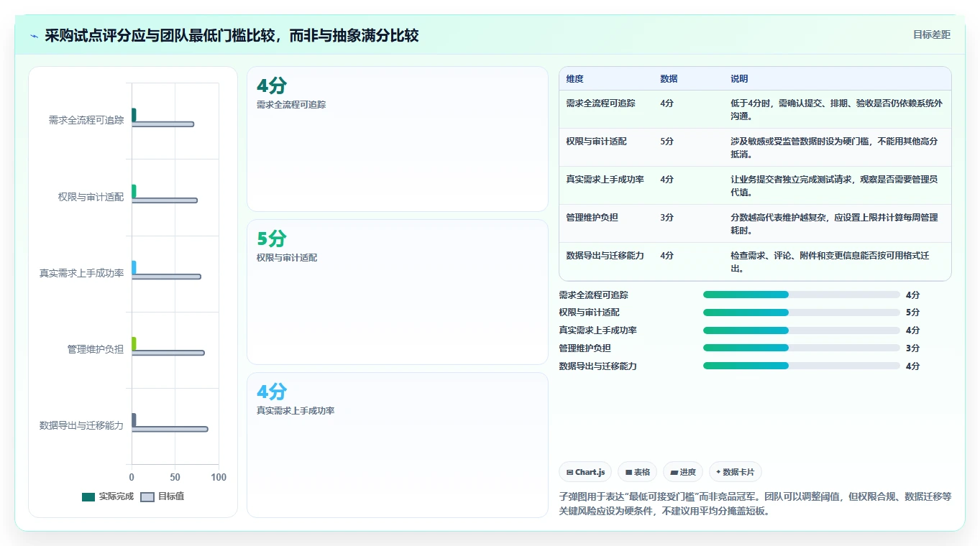Click the footer paragraph starting 子弹图用于表达
This screenshot has width=980, height=546.
(x=755, y=504)
